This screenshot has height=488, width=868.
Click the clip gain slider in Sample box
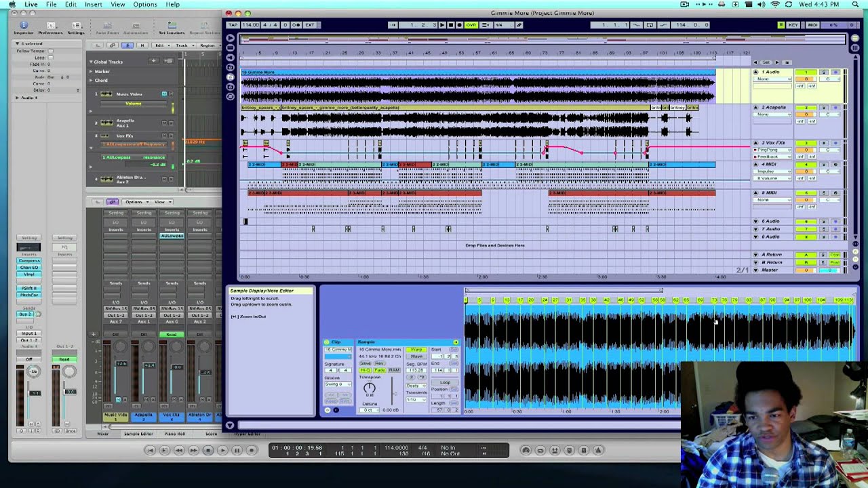(392, 391)
